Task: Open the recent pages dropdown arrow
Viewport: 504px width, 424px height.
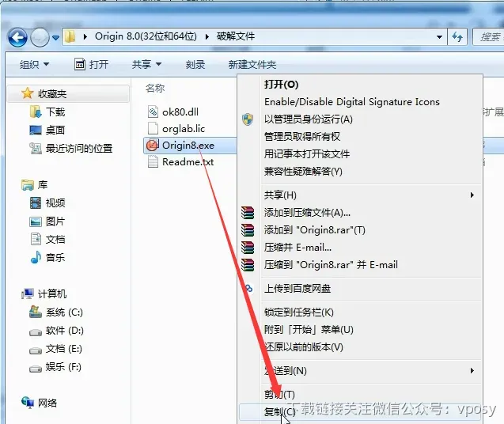Action: coord(55,38)
